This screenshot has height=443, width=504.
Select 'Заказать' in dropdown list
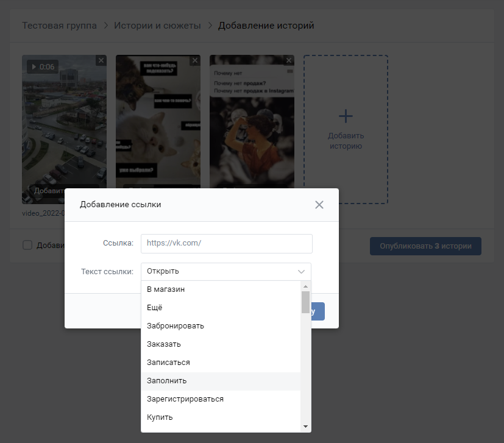pos(164,344)
